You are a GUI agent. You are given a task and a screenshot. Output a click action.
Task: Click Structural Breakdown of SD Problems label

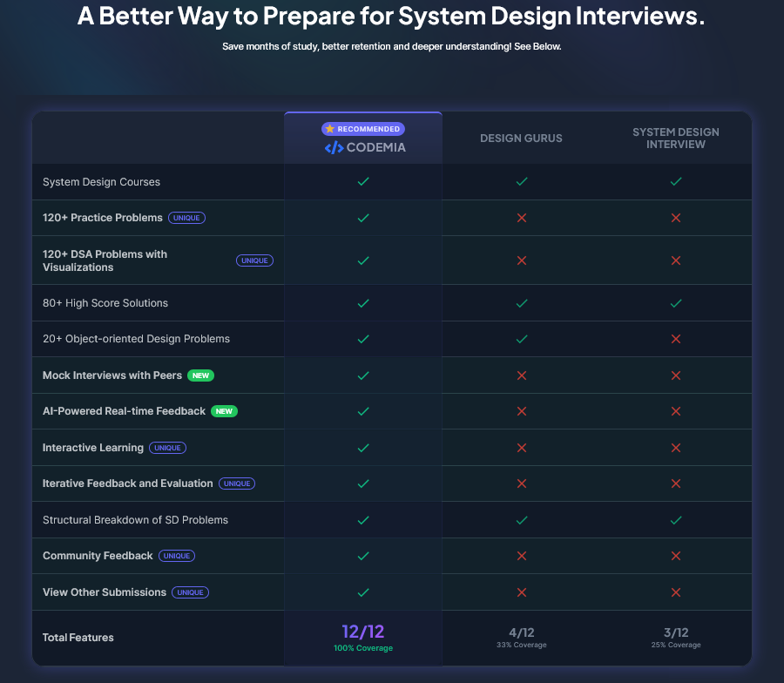coord(135,520)
